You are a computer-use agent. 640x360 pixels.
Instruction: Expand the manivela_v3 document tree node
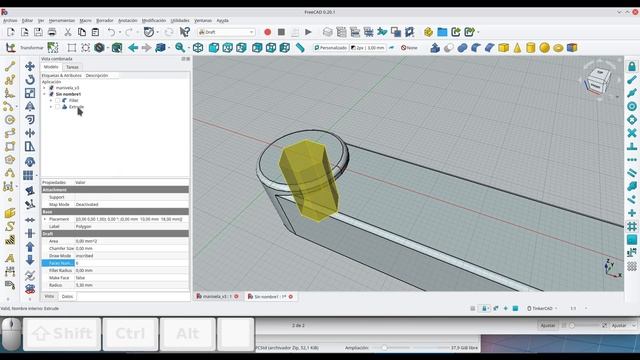44,88
